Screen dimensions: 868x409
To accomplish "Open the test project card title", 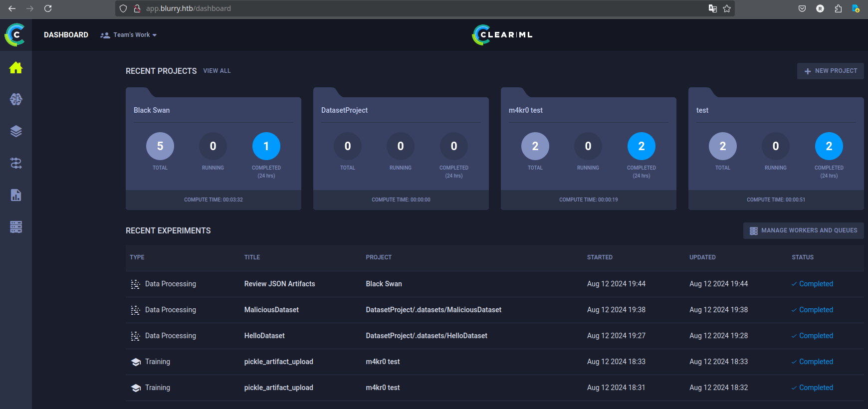I will click(x=702, y=110).
